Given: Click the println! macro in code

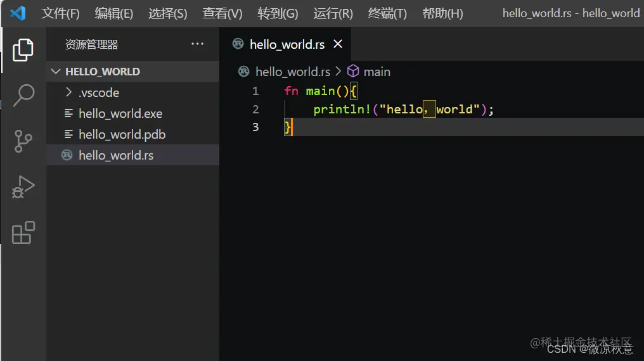Looking at the screenshot, I should 342,109.
